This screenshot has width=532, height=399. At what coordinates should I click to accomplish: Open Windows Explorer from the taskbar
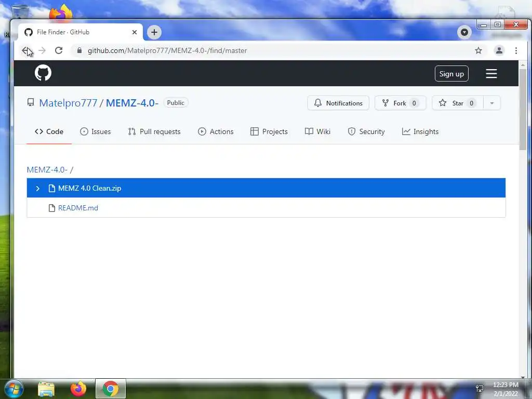point(46,389)
